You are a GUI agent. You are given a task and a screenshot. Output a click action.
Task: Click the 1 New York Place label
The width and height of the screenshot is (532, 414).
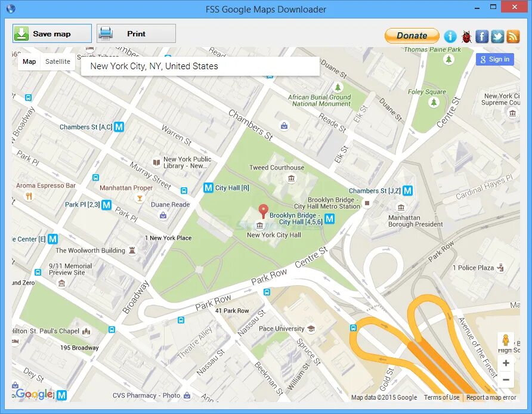168,238
